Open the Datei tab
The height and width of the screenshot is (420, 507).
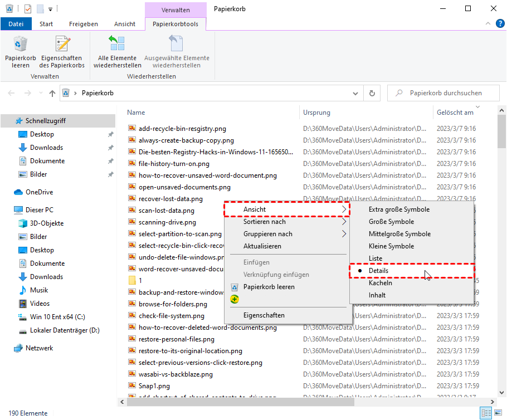[16, 24]
